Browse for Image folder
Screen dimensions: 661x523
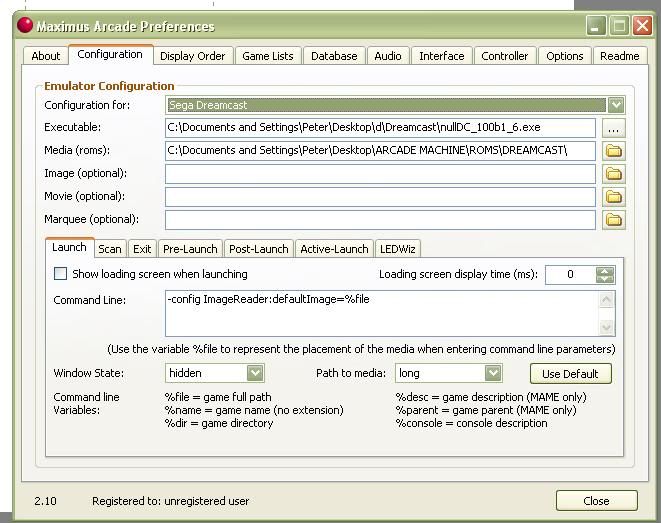pyautogui.click(x=613, y=174)
